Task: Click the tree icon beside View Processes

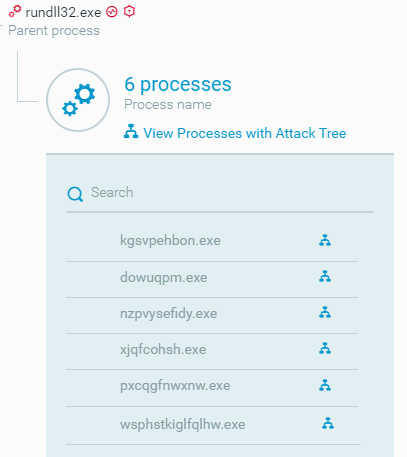Action: (x=131, y=131)
